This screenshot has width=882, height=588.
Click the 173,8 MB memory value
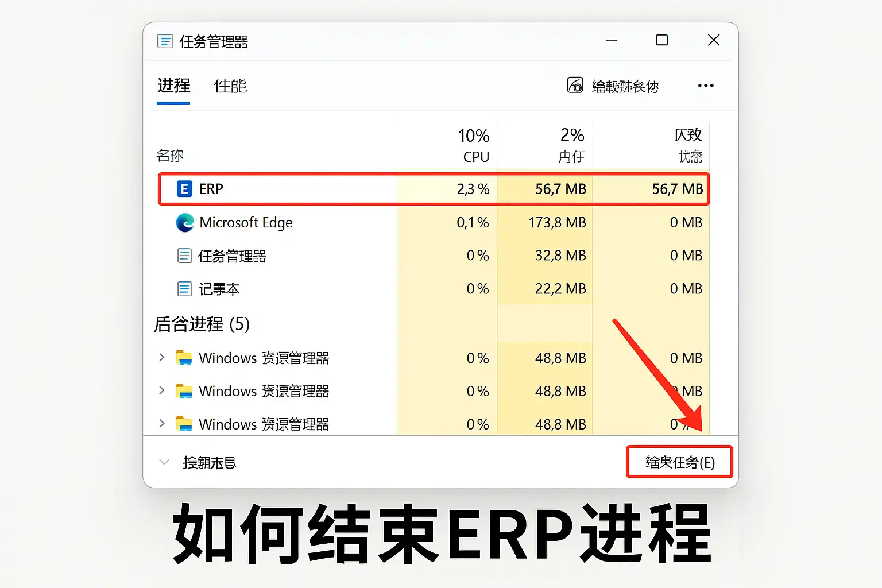557,222
